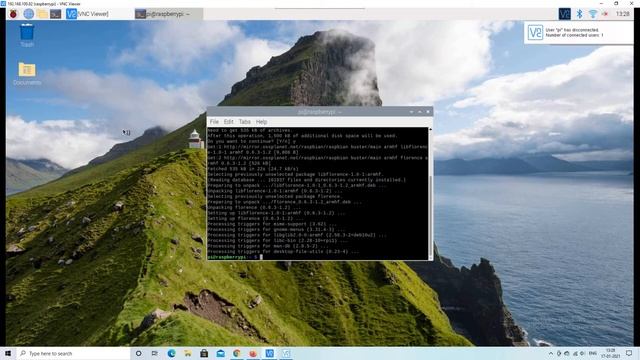Open the Tabs menu in terminal
Image resolution: width=640 pixels, height=360 pixels.
(x=244, y=122)
